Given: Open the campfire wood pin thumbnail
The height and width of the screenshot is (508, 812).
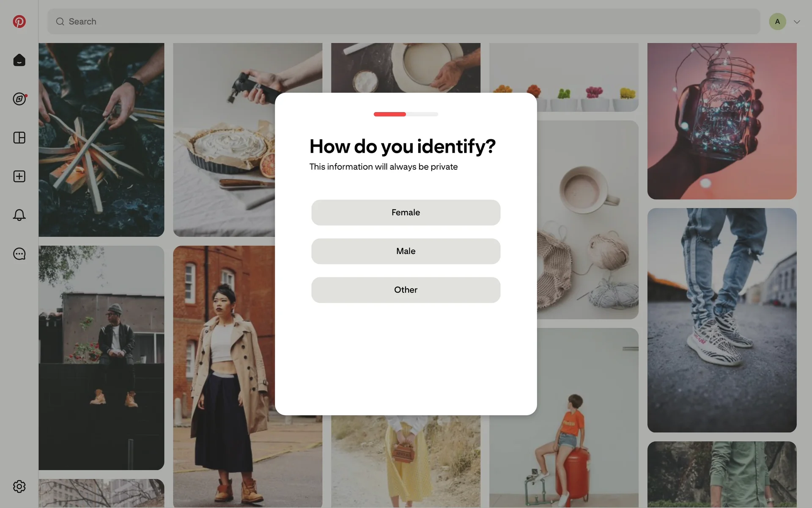Looking at the screenshot, I should coord(101,140).
